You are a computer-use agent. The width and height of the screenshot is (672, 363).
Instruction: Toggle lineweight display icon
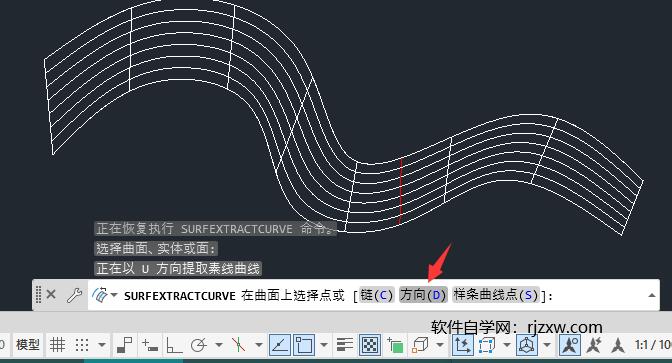345,345
